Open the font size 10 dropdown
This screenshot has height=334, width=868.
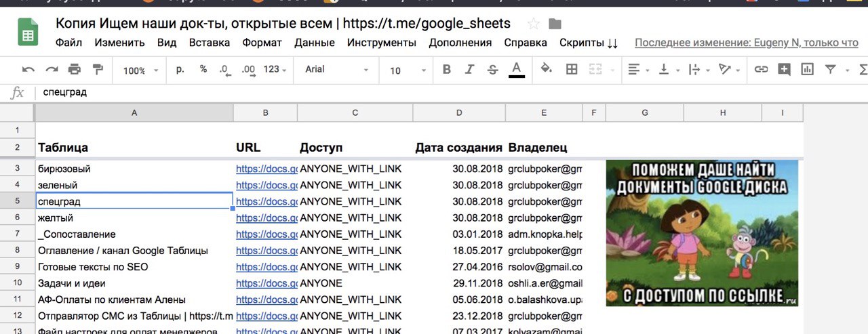pyautogui.click(x=408, y=70)
